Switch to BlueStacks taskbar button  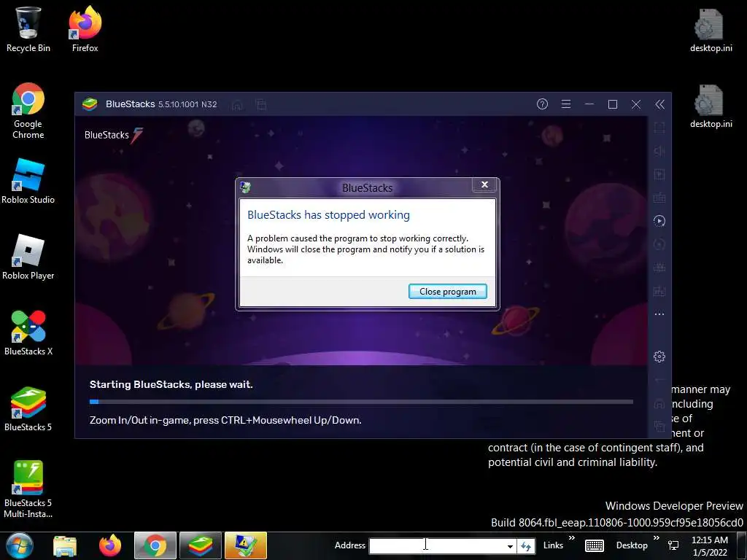(201, 545)
